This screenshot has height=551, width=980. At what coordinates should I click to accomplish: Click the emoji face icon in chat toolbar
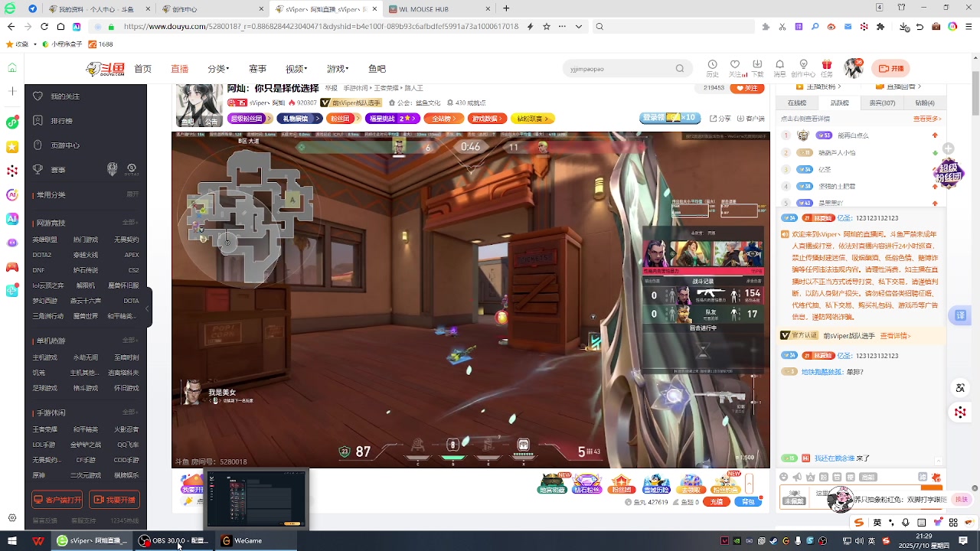pos(784,477)
